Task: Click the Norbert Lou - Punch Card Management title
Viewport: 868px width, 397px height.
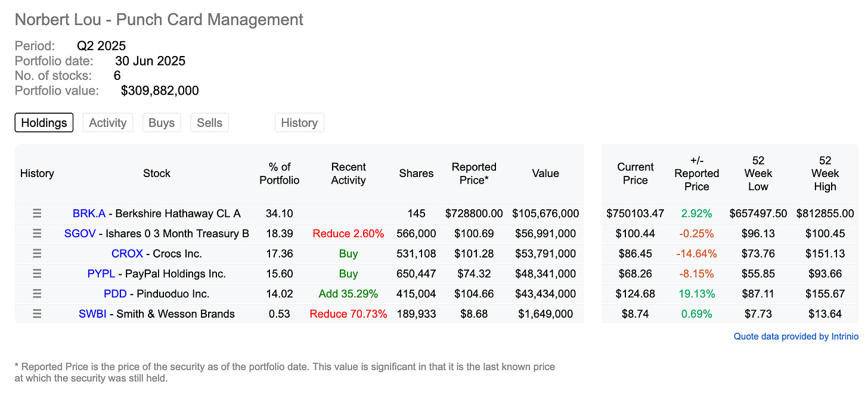Action: [159, 20]
